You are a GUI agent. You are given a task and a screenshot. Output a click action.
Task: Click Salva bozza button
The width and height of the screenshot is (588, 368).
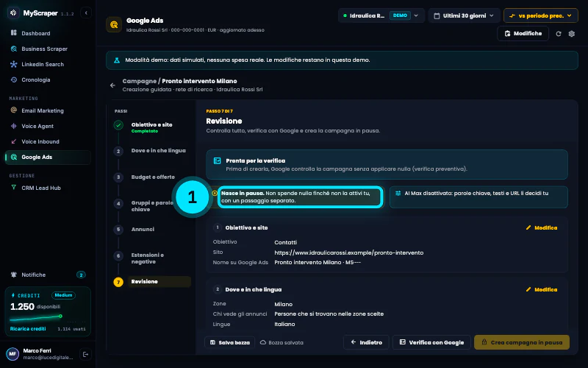click(230, 342)
